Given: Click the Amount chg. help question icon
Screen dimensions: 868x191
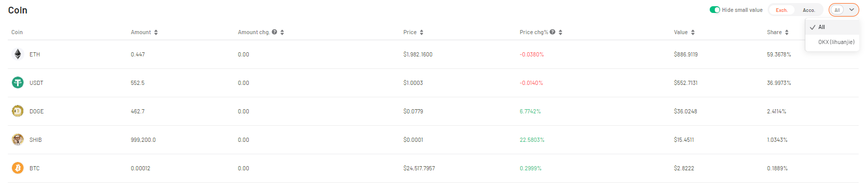Looking at the screenshot, I should point(274,32).
